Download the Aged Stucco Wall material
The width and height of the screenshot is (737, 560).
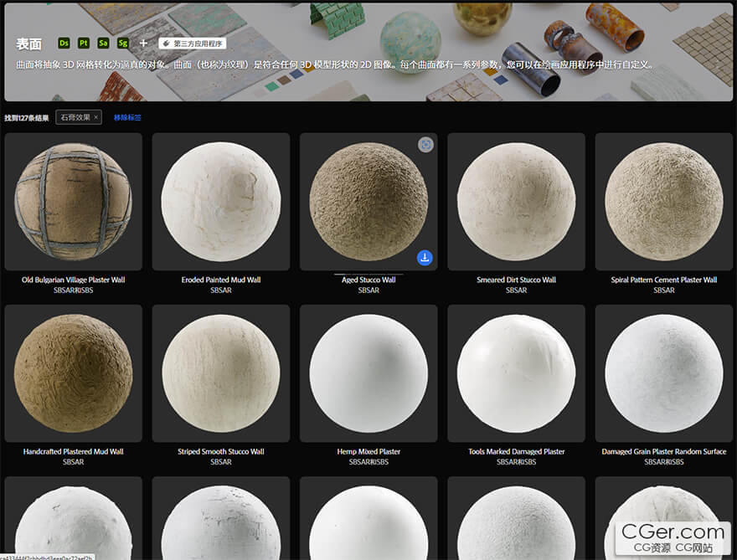(425, 258)
